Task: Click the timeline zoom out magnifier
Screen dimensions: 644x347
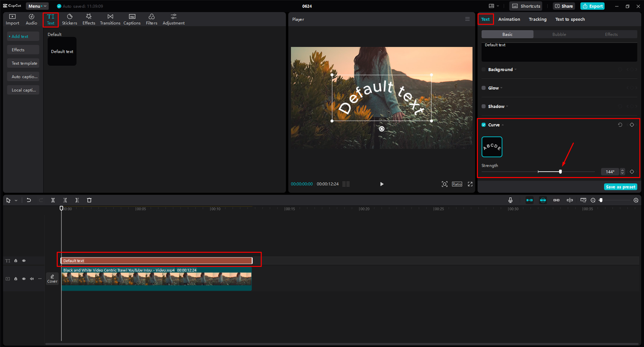Action: point(593,200)
